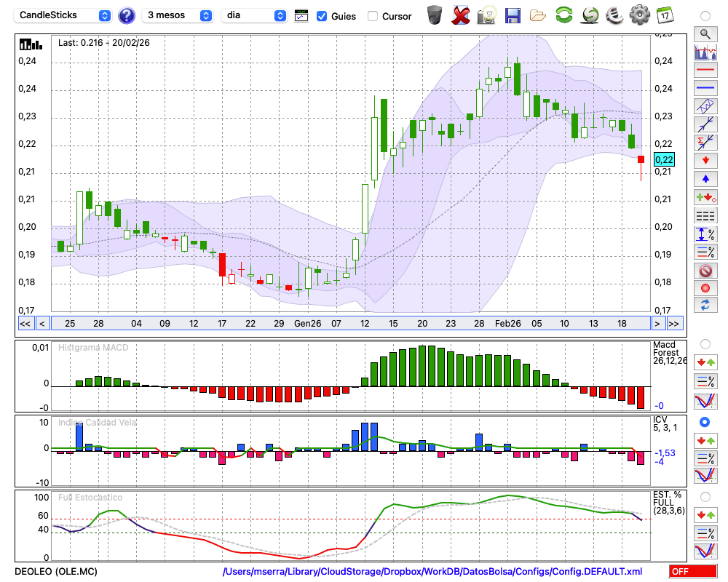Screen dimensions: 728x582
Task: Select the radio button beside Macd Forest panel
Action: (705, 343)
